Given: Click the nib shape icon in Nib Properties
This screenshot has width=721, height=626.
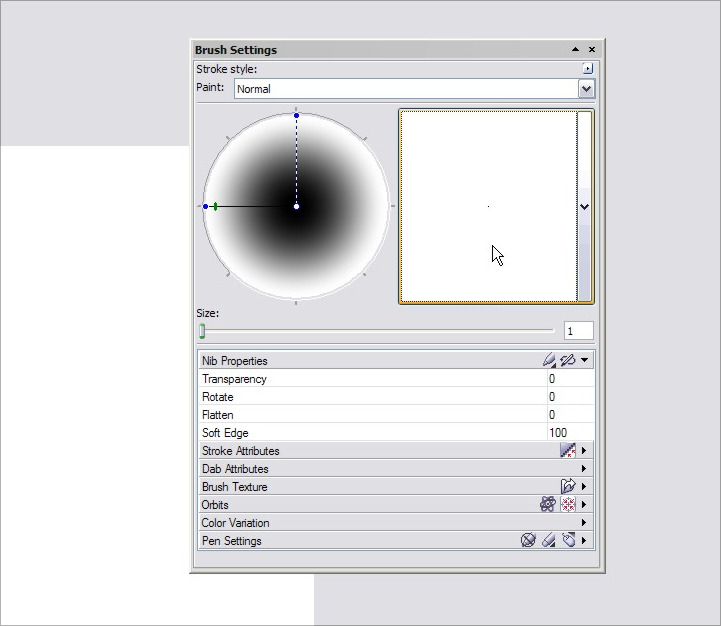Looking at the screenshot, I should click(x=549, y=360).
